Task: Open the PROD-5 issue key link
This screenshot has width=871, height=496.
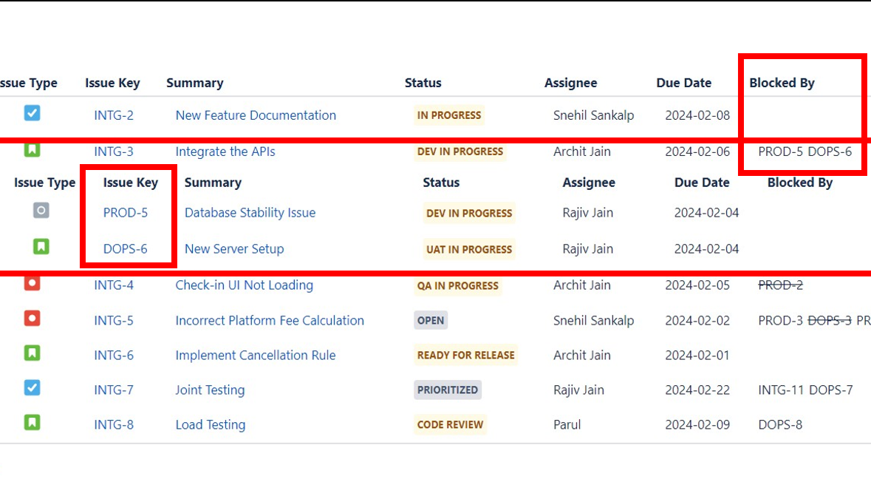Action: tap(125, 213)
